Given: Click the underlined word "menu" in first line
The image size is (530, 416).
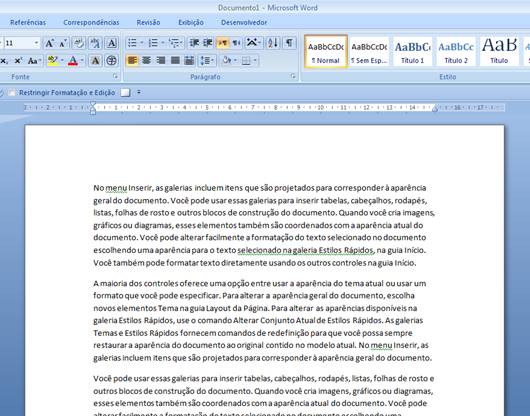Looking at the screenshot, I should click(116, 188).
